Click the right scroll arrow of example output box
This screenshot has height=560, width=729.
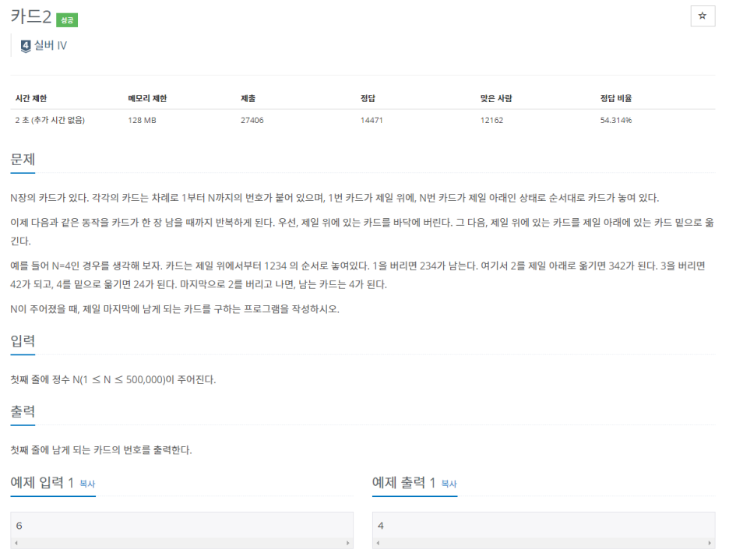pyautogui.click(x=710, y=543)
